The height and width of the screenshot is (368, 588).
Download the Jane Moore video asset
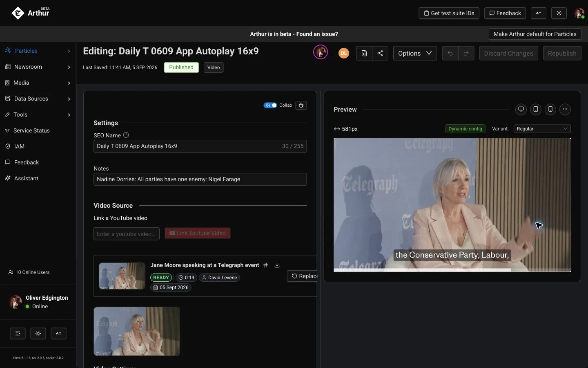[277, 265]
